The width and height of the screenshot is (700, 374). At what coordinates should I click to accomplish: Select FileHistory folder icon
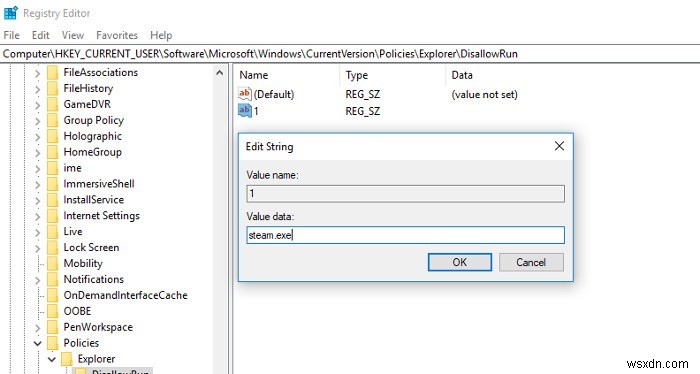[53, 88]
